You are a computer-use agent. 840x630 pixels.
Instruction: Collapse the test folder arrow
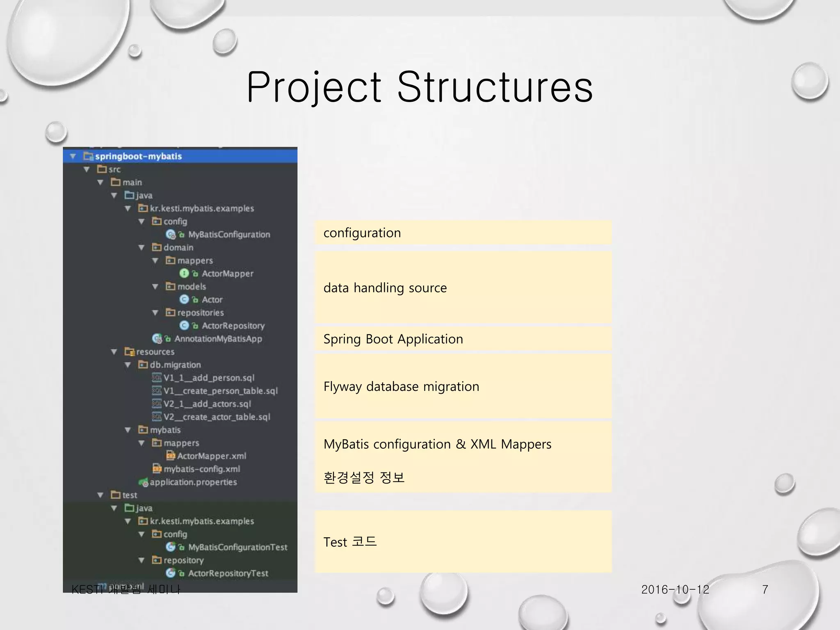coord(100,495)
